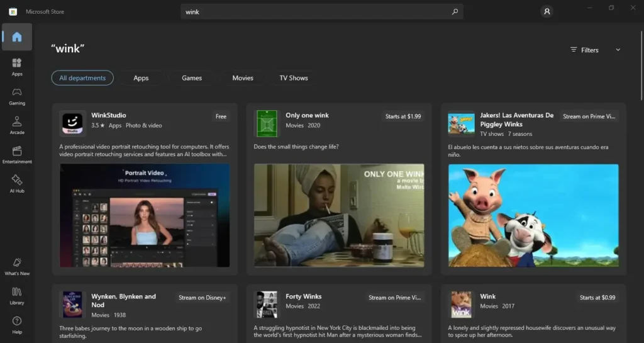Click Stream on Prime Video for Forty Winks
The width and height of the screenshot is (644, 343).
(x=395, y=298)
